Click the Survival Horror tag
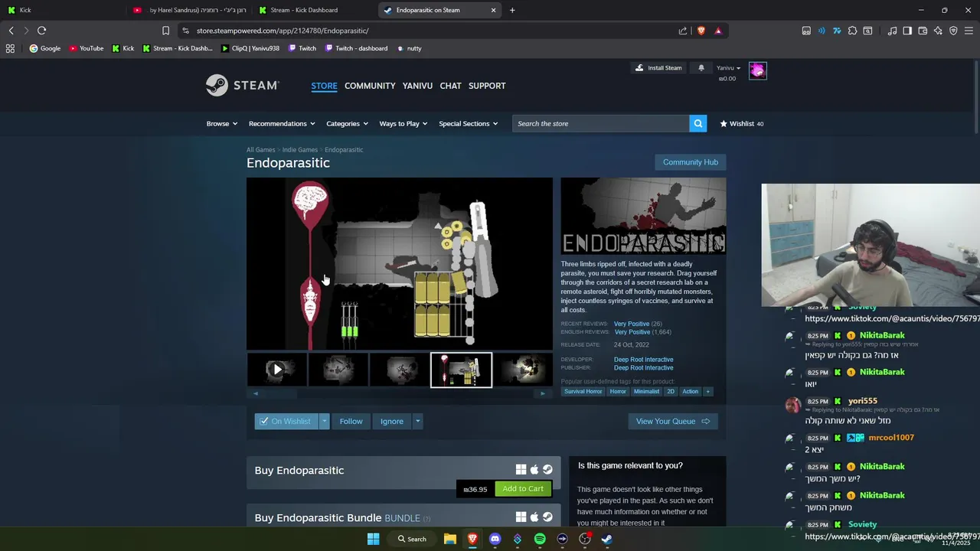The image size is (980, 551). pos(583,391)
